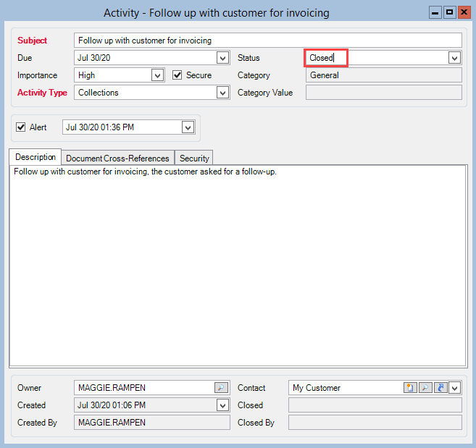This screenshot has width=476, height=448.
Task: Open the Security tab
Action: pos(194,158)
